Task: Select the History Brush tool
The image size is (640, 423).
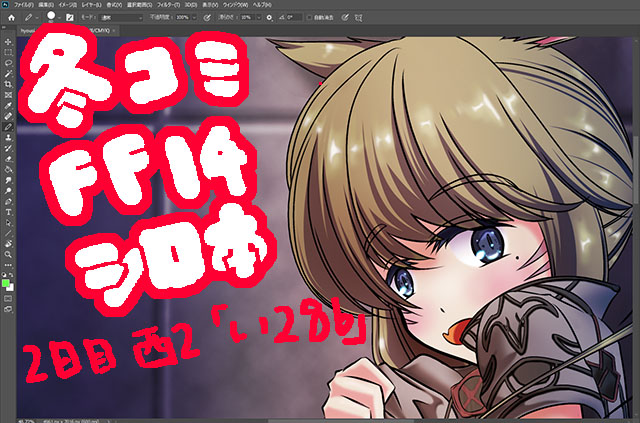Action: [8, 148]
